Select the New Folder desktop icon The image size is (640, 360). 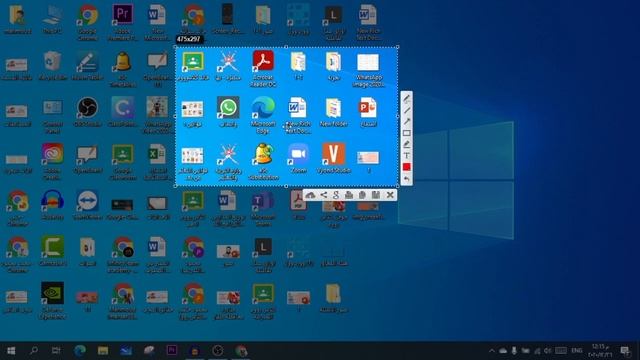(333, 111)
